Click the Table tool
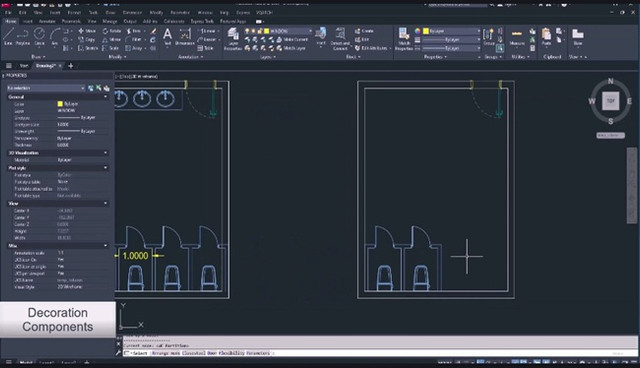 coord(205,48)
